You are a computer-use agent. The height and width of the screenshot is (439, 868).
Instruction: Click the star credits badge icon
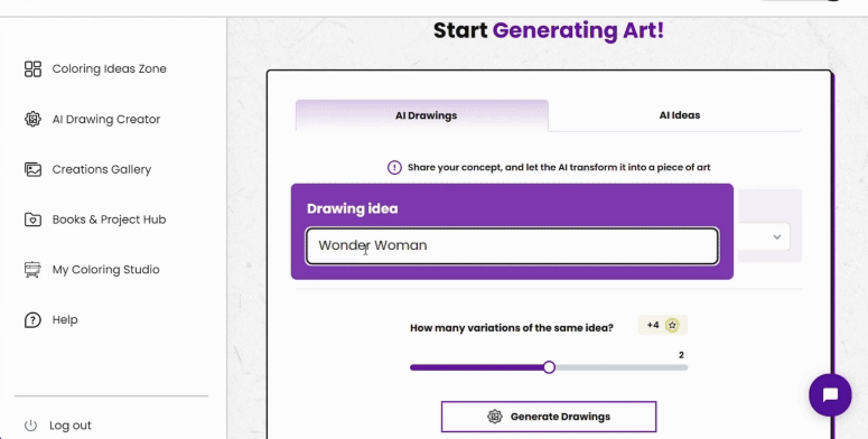point(672,325)
